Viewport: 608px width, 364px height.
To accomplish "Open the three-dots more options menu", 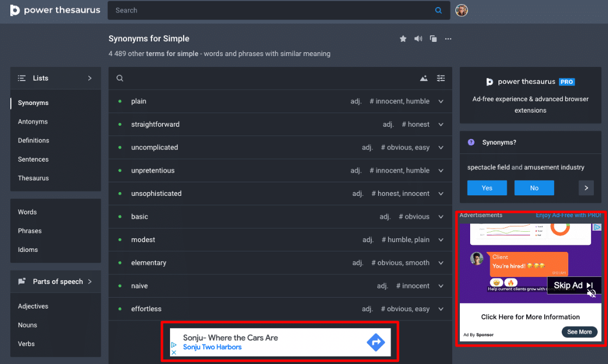I will coord(448,39).
